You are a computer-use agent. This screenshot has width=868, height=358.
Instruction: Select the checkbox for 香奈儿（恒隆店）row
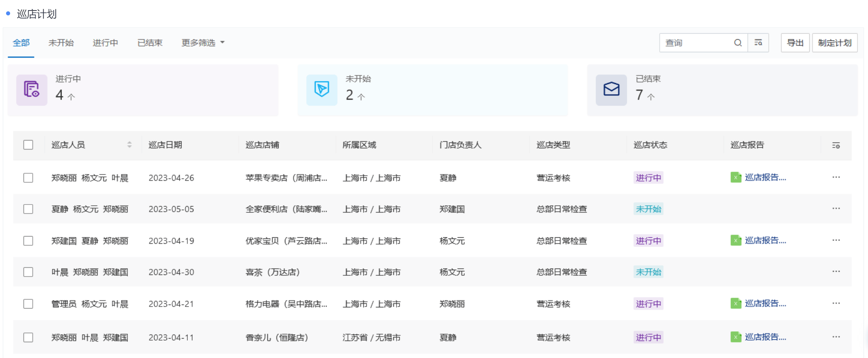tap(28, 337)
